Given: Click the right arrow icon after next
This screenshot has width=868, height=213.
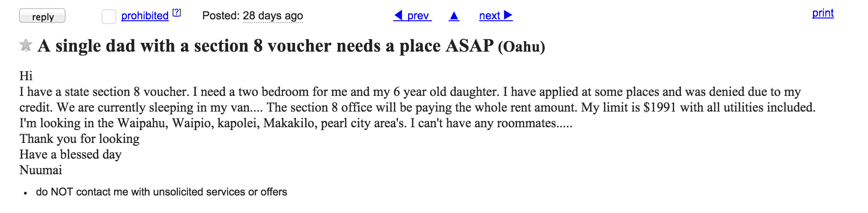Looking at the screenshot, I should pyautogui.click(x=508, y=15).
